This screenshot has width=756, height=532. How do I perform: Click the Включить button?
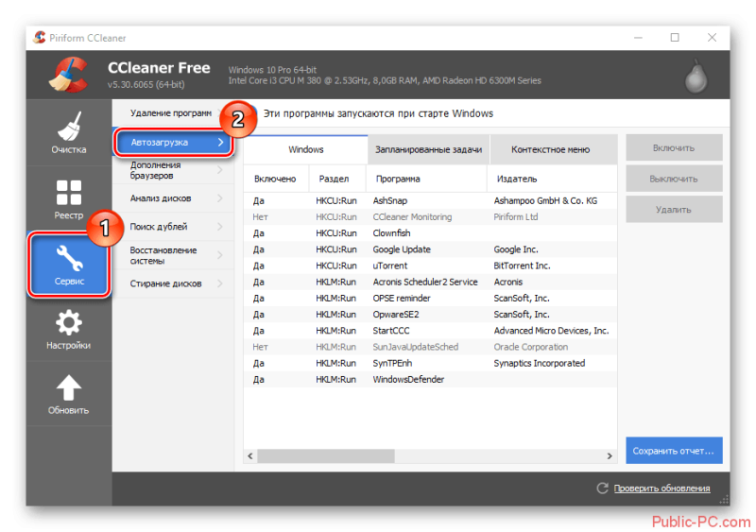click(x=674, y=147)
